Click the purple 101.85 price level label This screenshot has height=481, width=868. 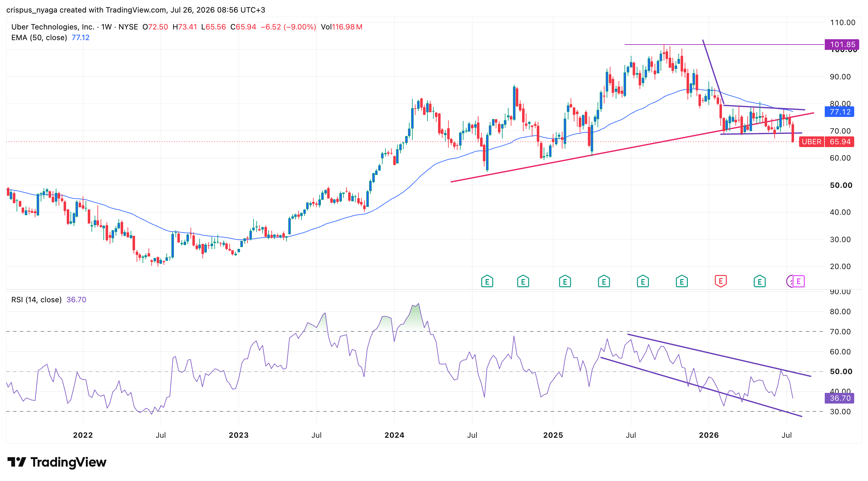point(842,44)
